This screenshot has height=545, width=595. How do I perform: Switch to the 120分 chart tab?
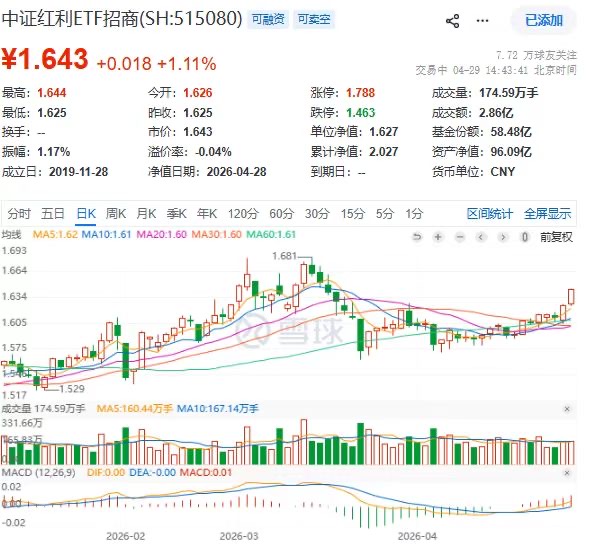(x=243, y=214)
